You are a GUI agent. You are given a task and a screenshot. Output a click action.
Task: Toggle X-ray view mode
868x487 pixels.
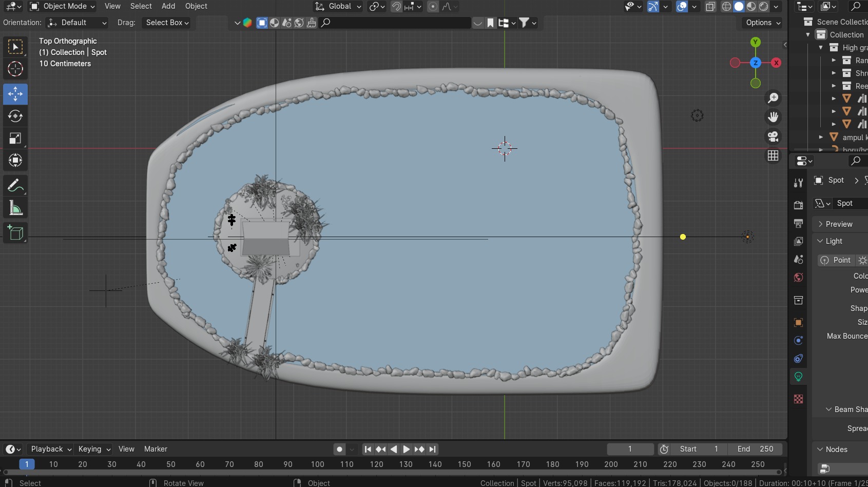[710, 7]
